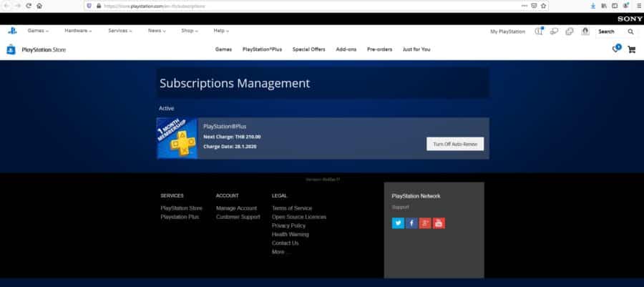Viewport: 644px width, 287px height.
Task: Click the YouTube icon in footer
Action: coord(439,223)
